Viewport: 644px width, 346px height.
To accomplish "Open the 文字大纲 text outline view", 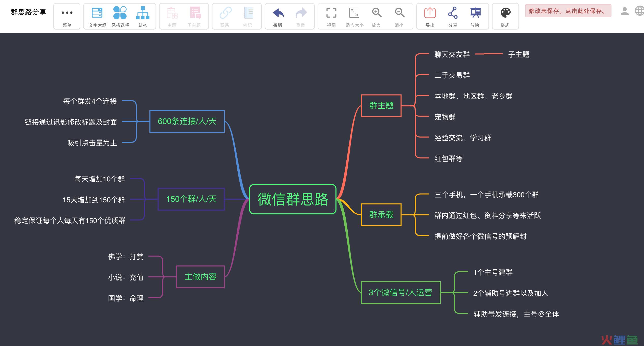I will (97, 16).
